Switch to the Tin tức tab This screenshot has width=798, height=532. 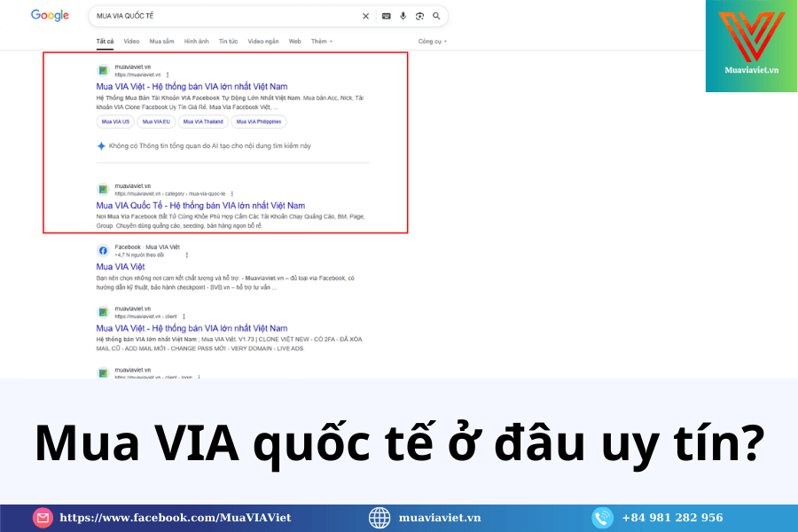tap(228, 42)
